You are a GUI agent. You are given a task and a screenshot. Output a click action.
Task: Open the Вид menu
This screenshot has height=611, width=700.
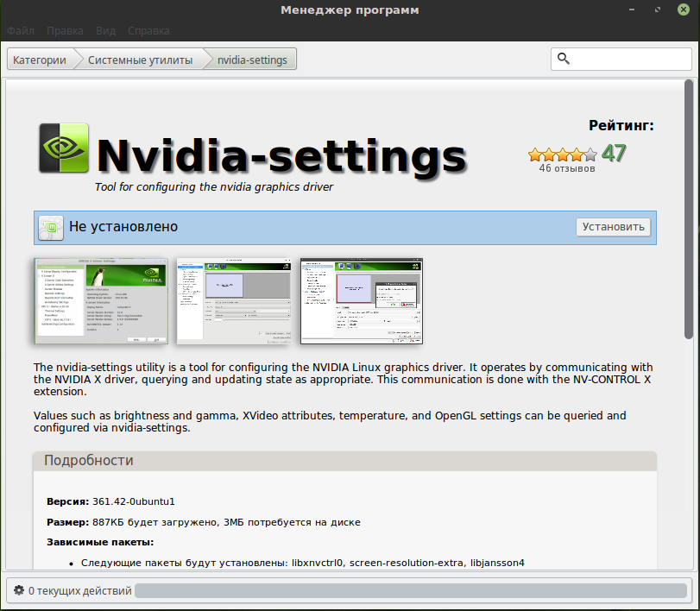tap(105, 30)
